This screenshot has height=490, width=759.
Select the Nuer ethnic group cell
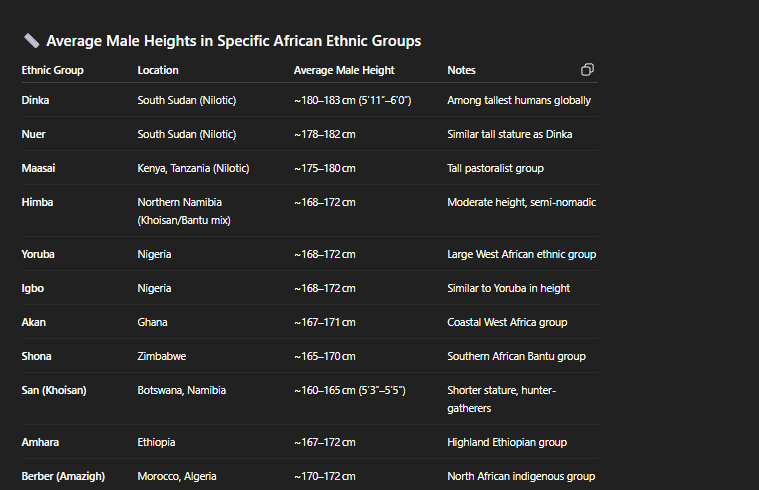[x=33, y=134]
